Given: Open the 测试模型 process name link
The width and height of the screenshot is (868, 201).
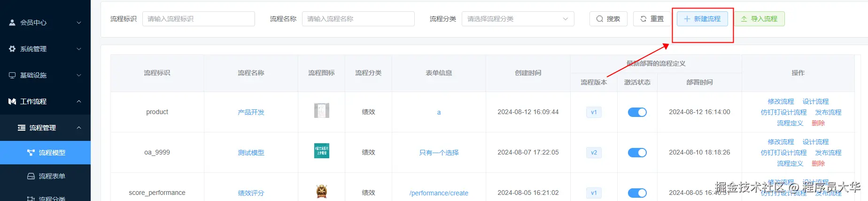Looking at the screenshot, I should (x=251, y=153).
